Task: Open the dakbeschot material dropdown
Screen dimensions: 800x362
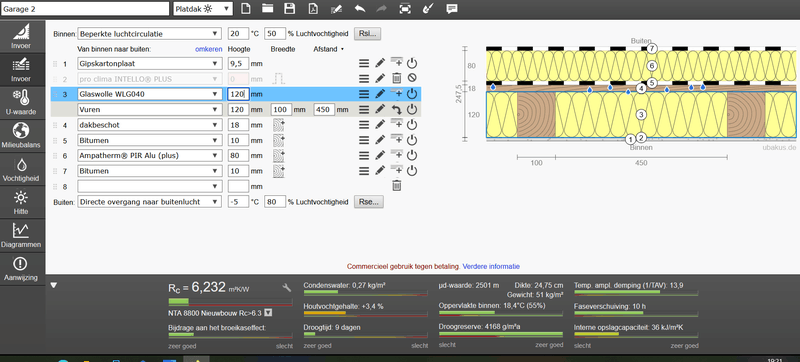Action: pyautogui.click(x=149, y=125)
